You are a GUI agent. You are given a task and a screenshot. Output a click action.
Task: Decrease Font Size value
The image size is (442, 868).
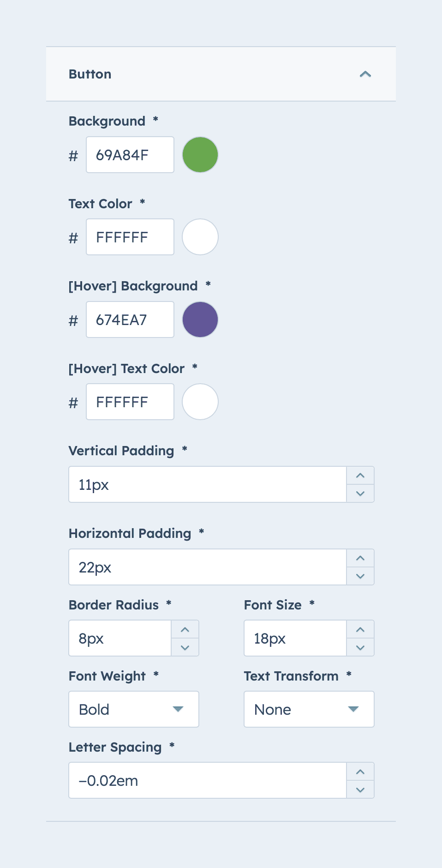(360, 647)
